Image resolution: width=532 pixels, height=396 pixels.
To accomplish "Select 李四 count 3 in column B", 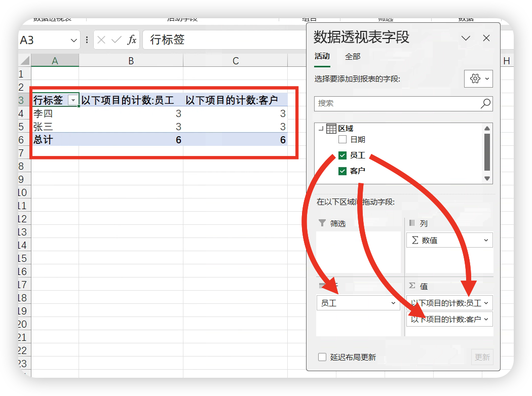I will coord(131,113).
